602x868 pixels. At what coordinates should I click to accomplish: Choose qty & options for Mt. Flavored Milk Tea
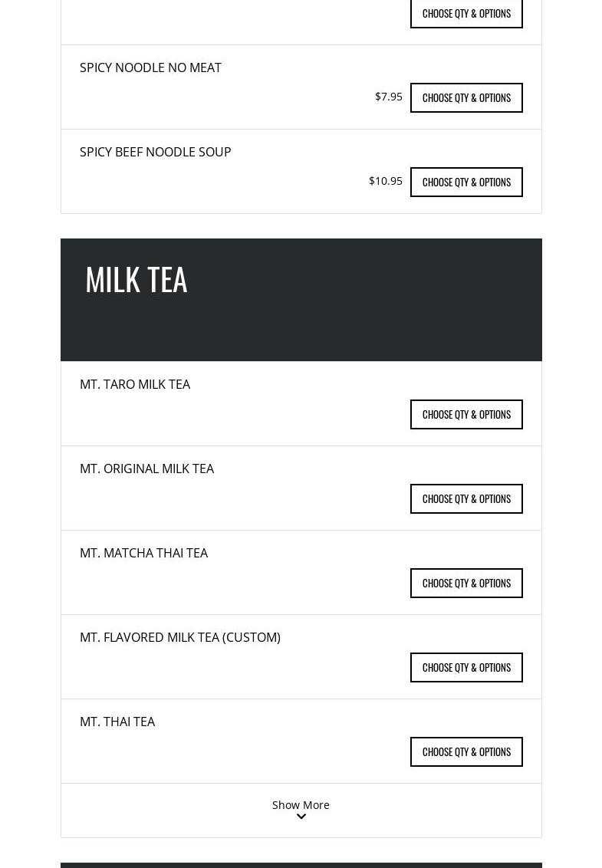[466, 668]
